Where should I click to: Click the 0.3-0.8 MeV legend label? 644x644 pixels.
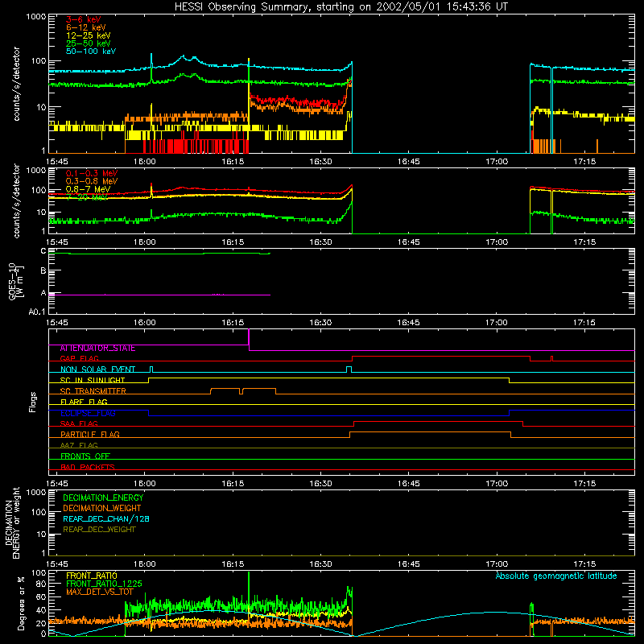point(92,181)
